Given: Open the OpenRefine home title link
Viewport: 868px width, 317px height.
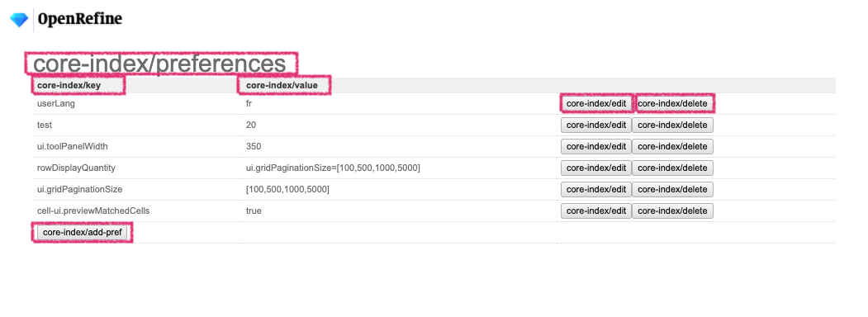Looking at the screenshot, I should tap(80, 19).
